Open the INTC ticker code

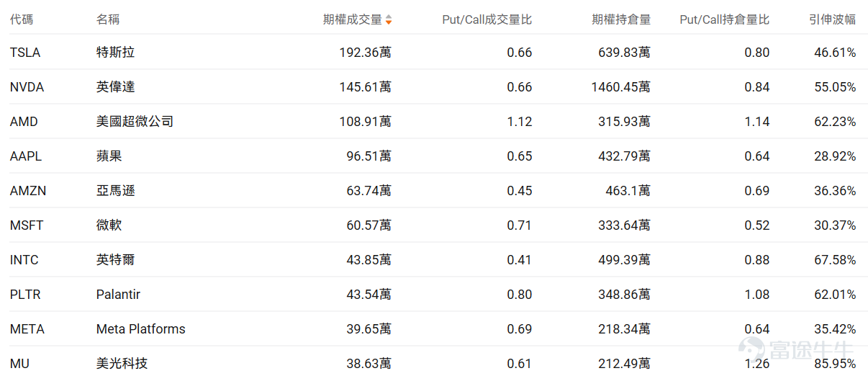[x=24, y=260]
